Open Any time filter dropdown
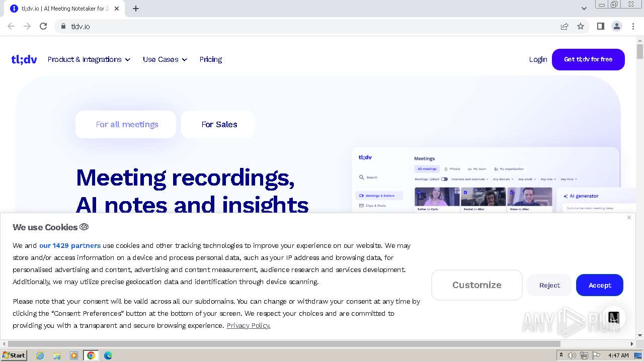This screenshot has height=362, width=644. tap(569, 179)
